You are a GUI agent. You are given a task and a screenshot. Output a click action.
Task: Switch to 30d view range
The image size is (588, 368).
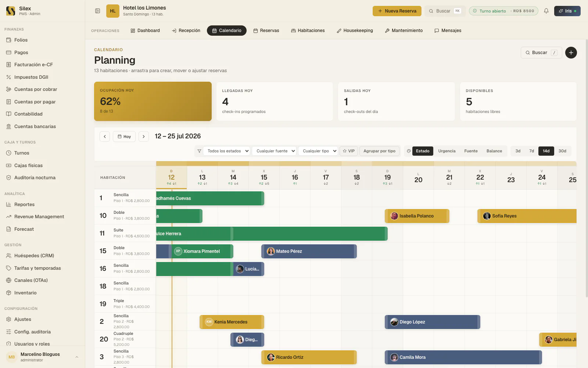click(562, 151)
